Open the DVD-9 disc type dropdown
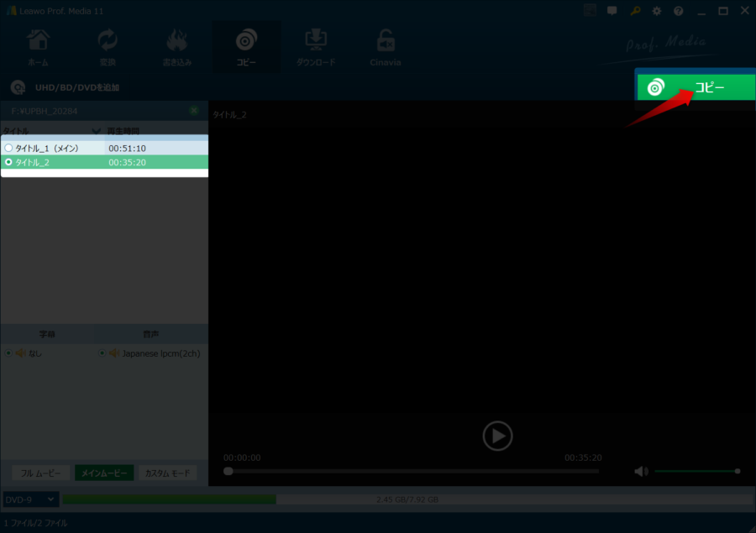 30,499
